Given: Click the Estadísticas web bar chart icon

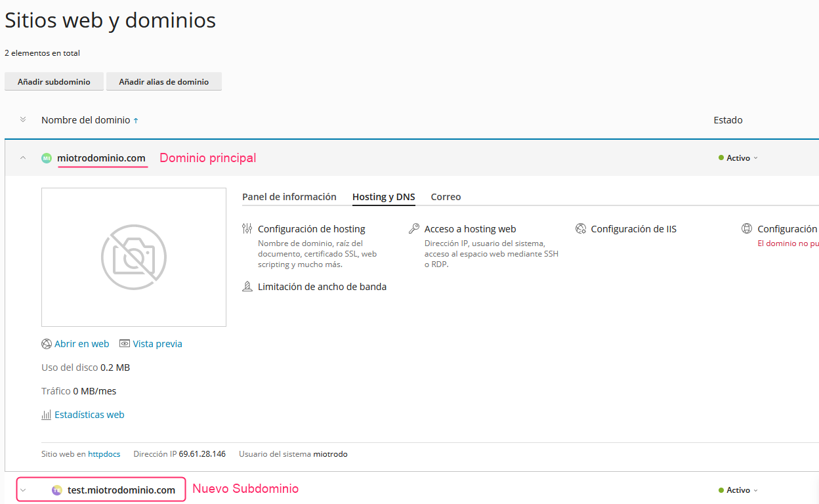Looking at the screenshot, I should tap(47, 415).
